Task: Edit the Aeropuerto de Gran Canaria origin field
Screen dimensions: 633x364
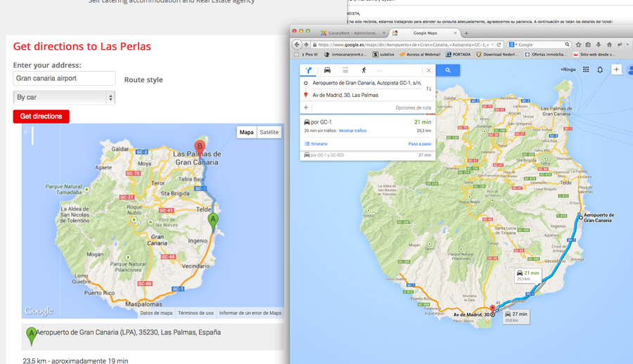Action: (367, 83)
